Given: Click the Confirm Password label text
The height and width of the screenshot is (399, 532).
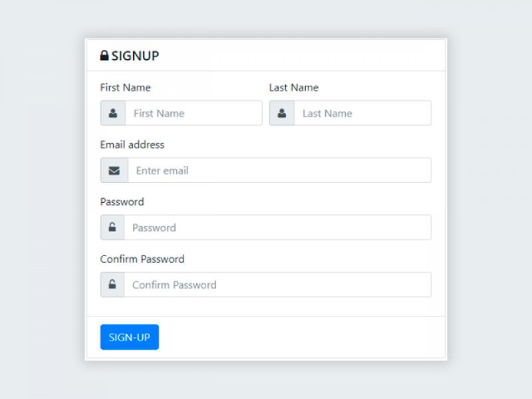Looking at the screenshot, I should 142,259.
